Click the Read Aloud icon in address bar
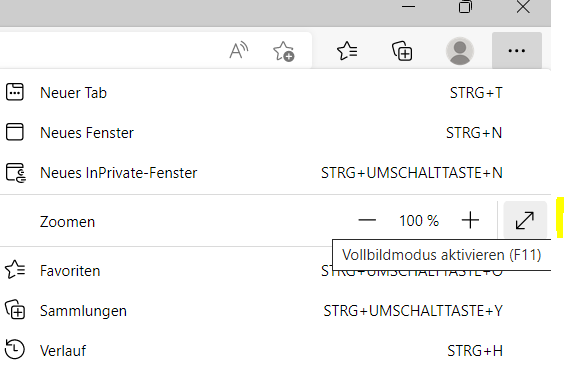 [239, 50]
